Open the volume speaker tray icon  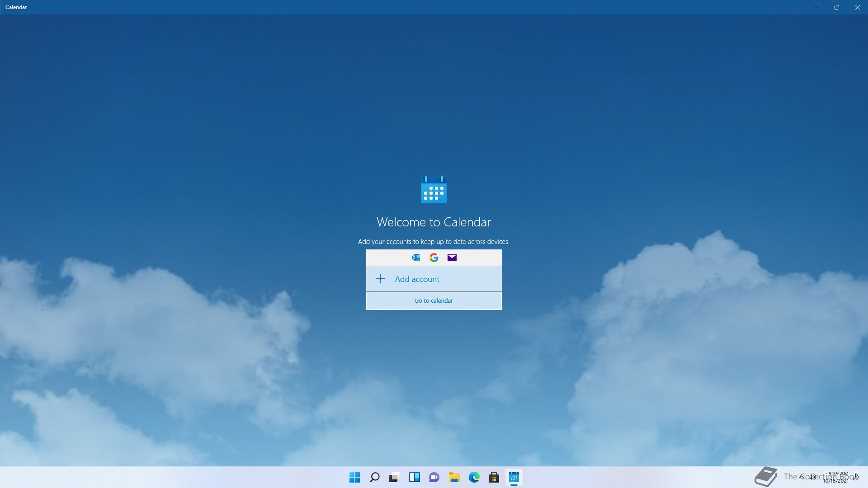[x=812, y=477]
